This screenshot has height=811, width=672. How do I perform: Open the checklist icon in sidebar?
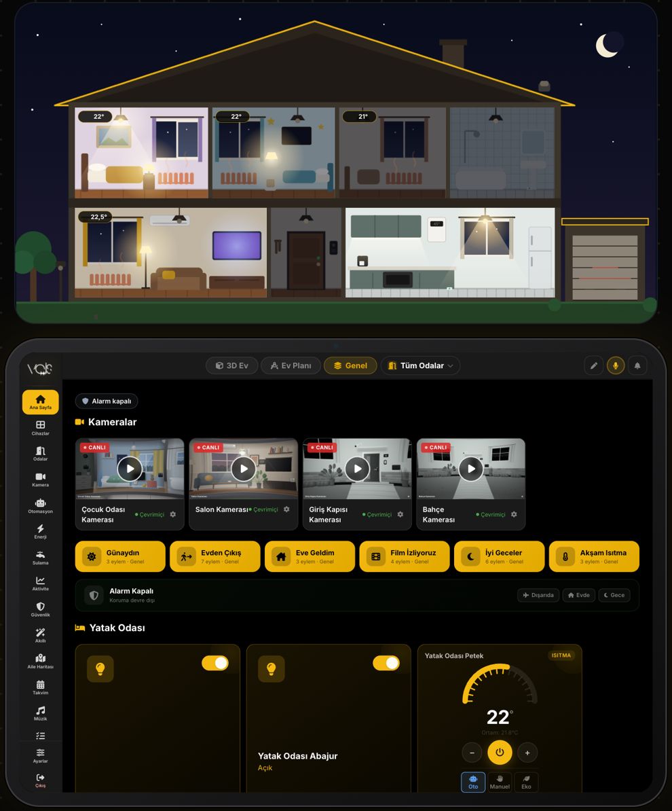(40, 736)
